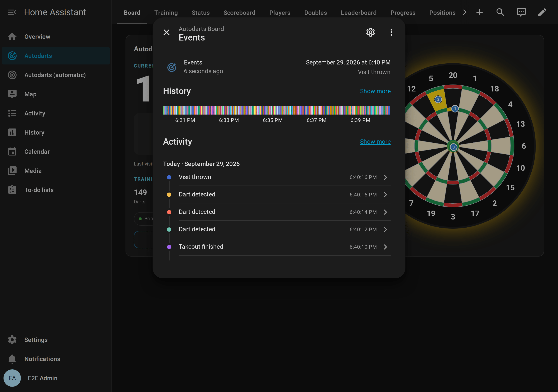The image size is (558, 392).
Task: Open History in the sidebar
Action: coord(56,132)
